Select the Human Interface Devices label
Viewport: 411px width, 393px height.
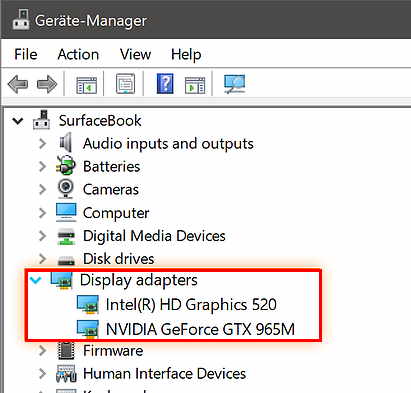tap(164, 374)
